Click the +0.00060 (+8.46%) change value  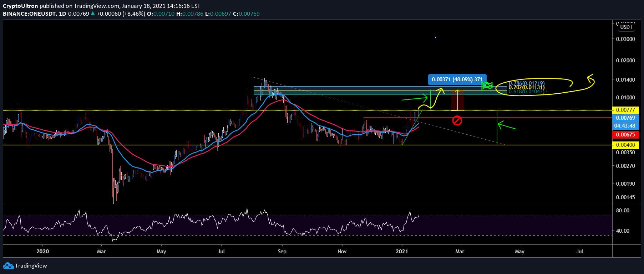click(121, 14)
